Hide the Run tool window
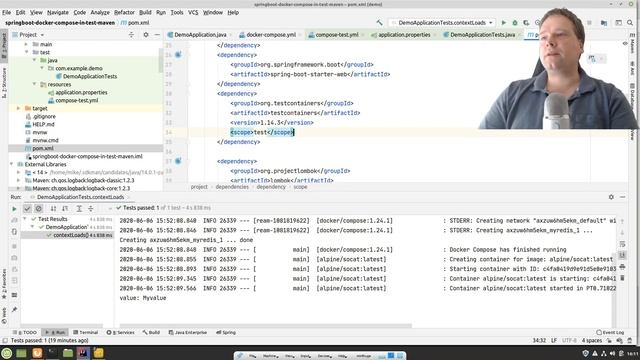This screenshot has width=640, height=360. click(x=622, y=197)
